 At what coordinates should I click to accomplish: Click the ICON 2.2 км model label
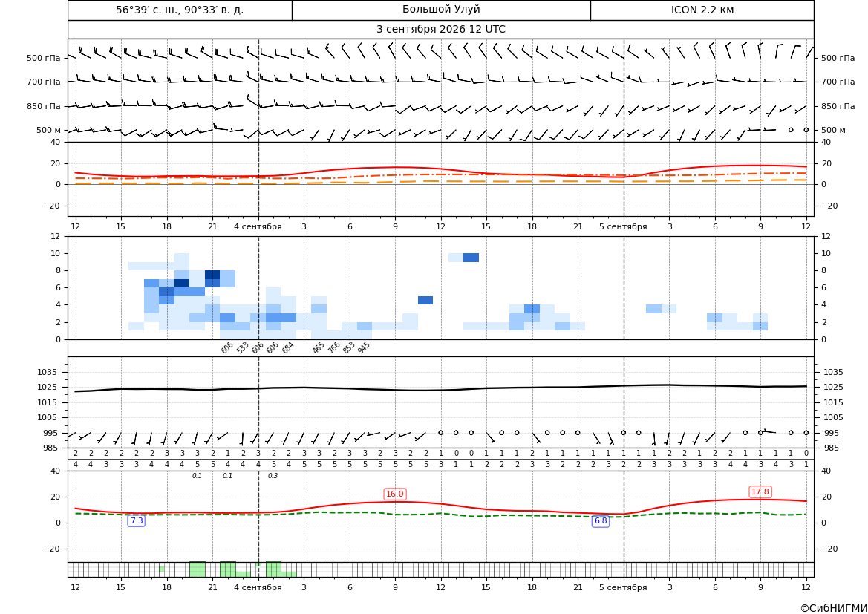point(702,10)
